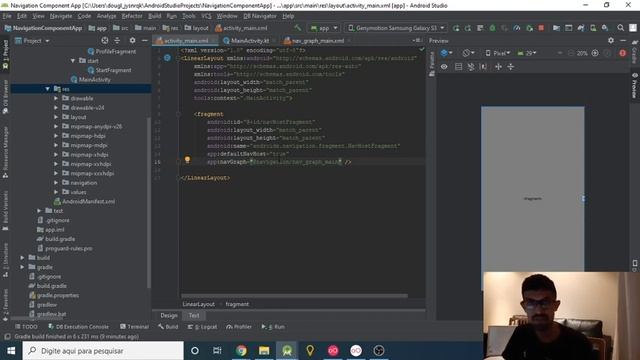The width and height of the screenshot is (640, 360).
Task: Click the Task View taskbar icon
Action: click(217, 351)
